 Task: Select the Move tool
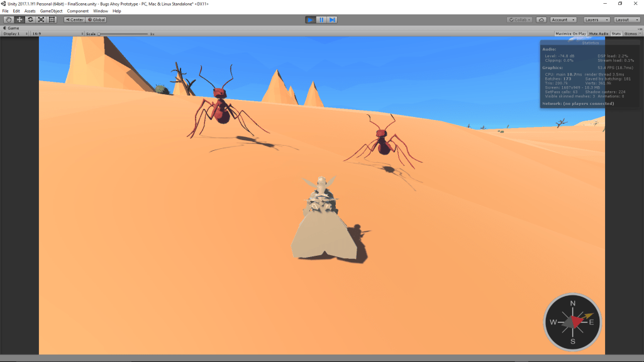(19, 19)
